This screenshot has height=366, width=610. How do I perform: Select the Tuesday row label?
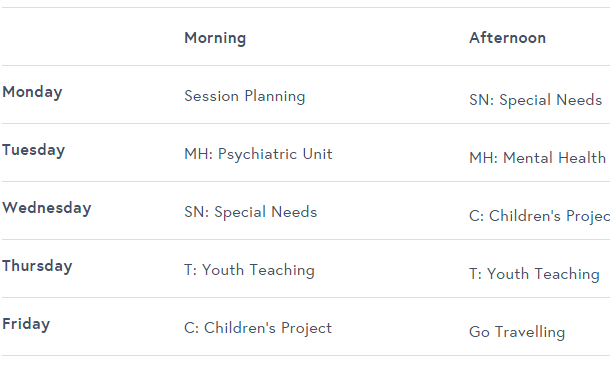click(33, 150)
